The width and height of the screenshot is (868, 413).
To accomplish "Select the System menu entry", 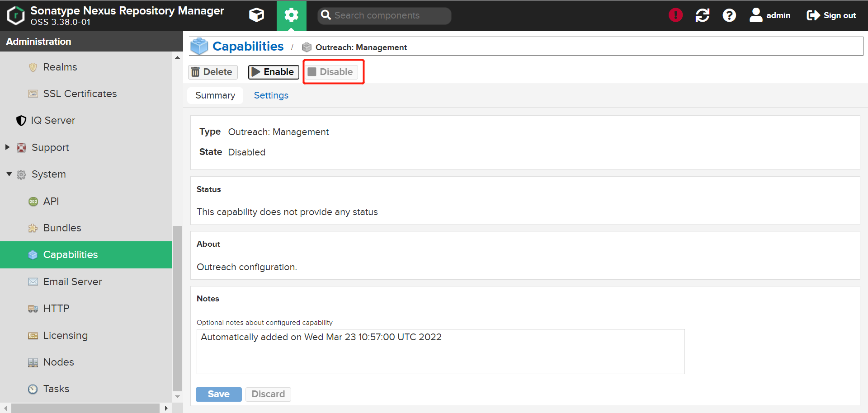I will click(49, 174).
